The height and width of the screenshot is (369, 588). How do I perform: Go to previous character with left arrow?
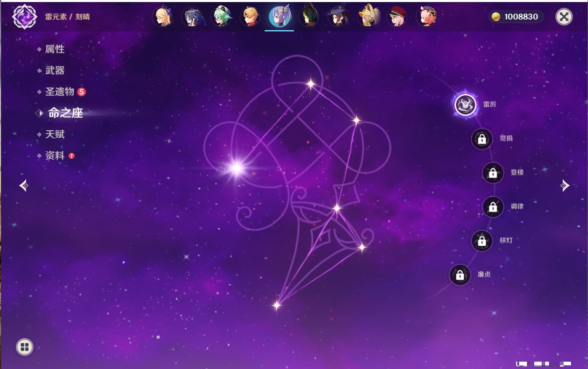click(24, 186)
